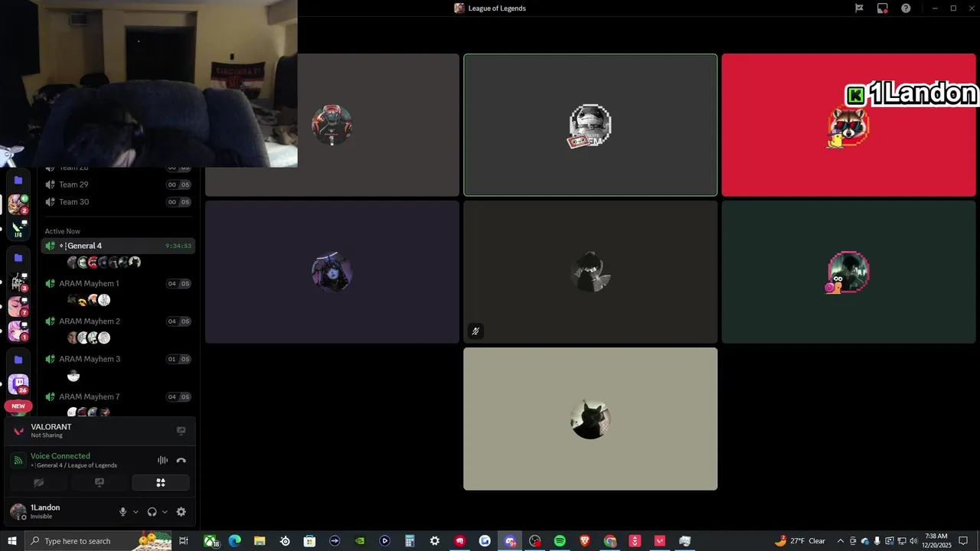Open the weather widget showing 27°F Clear

(x=800, y=541)
